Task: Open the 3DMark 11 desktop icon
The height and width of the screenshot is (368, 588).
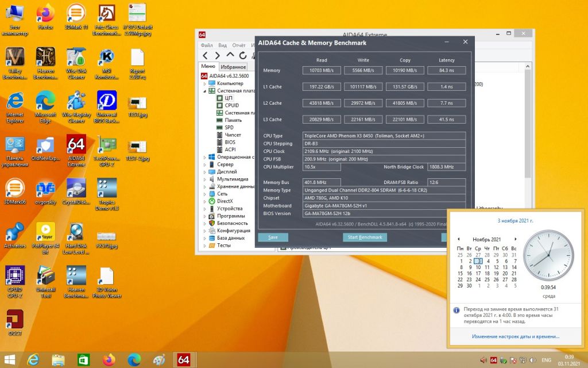Action: (x=76, y=17)
